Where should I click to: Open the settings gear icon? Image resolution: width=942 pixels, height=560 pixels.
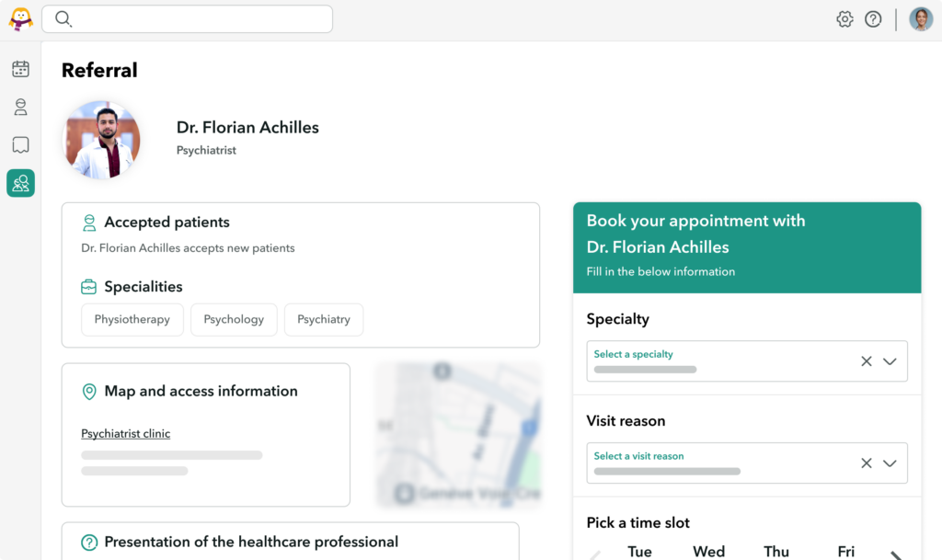844,18
